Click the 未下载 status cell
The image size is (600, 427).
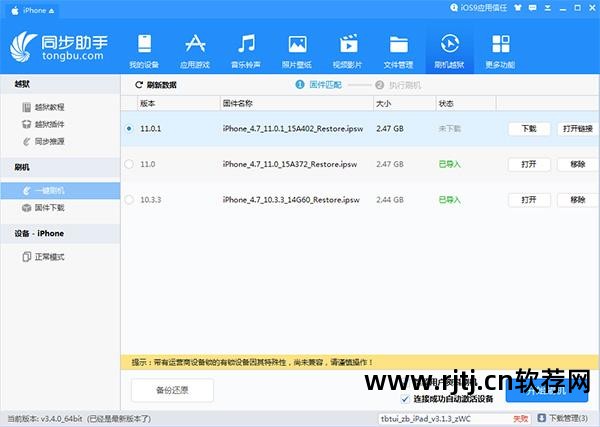(450, 129)
